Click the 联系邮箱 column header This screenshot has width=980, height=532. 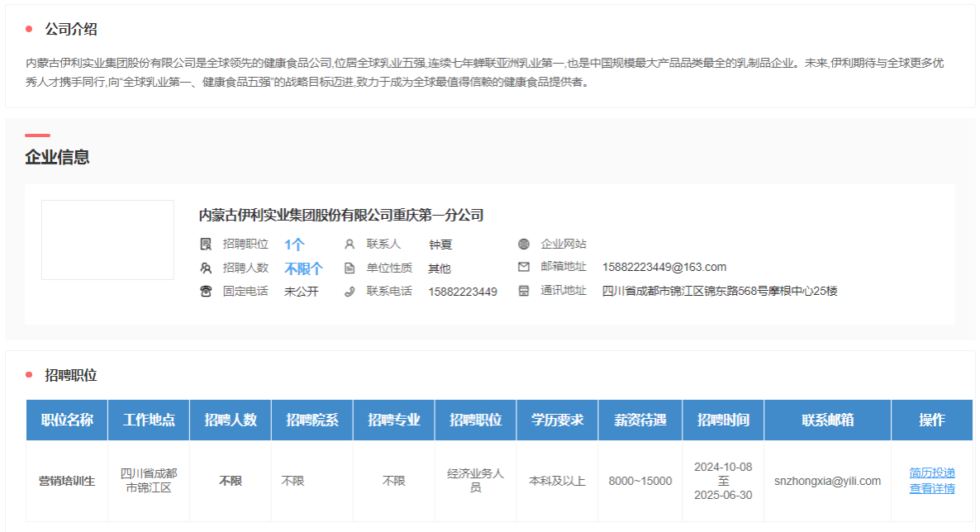[x=827, y=420]
